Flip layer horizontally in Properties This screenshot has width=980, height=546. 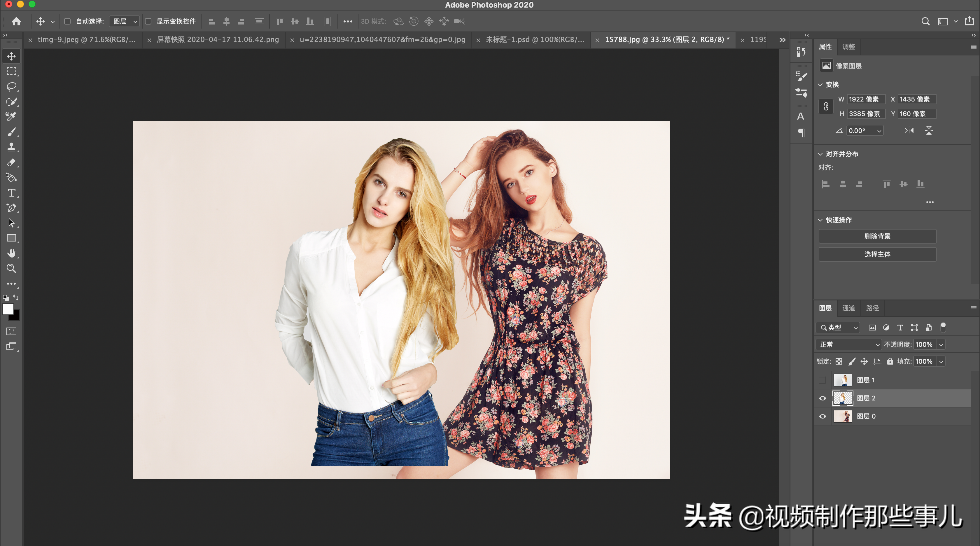pyautogui.click(x=909, y=130)
